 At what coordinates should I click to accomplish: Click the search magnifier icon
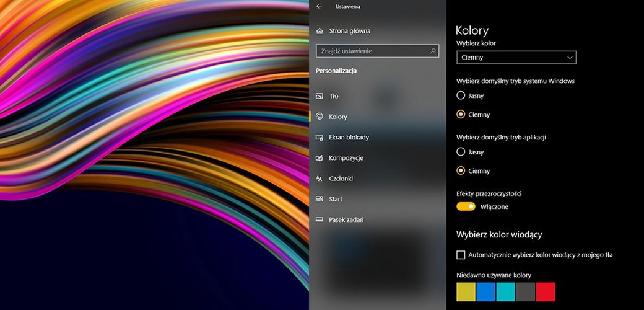click(x=432, y=51)
